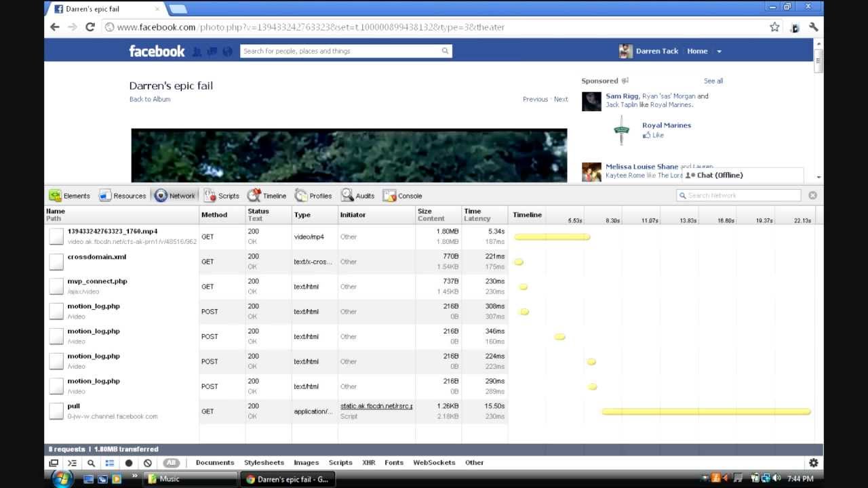Click the pull request timeline bar
The height and width of the screenshot is (488, 868).
click(706, 411)
